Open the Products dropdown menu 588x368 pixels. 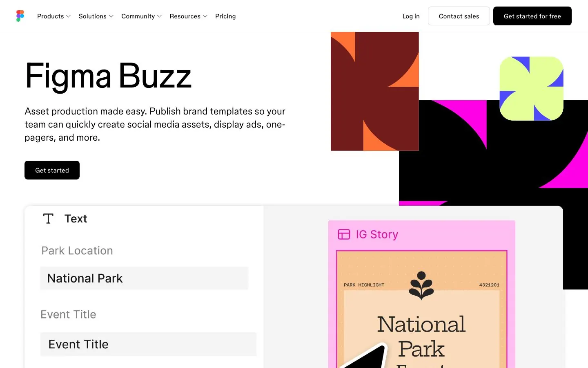(x=54, y=16)
